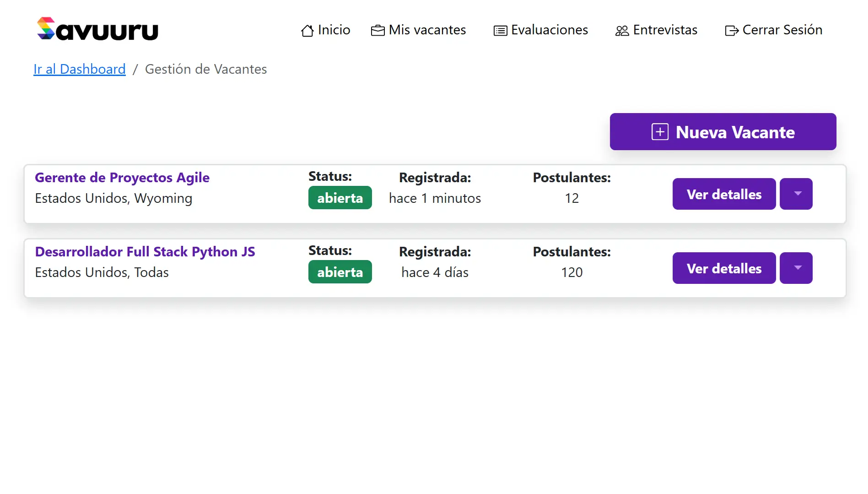Open the Desarrollador Full Stack Python JS vacancy link
This screenshot has height=494, width=868.
coord(145,251)
